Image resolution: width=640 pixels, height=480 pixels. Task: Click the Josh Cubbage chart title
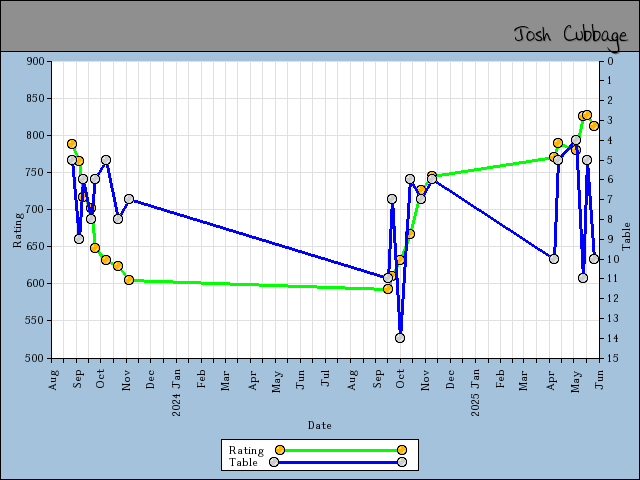[570, 35]
